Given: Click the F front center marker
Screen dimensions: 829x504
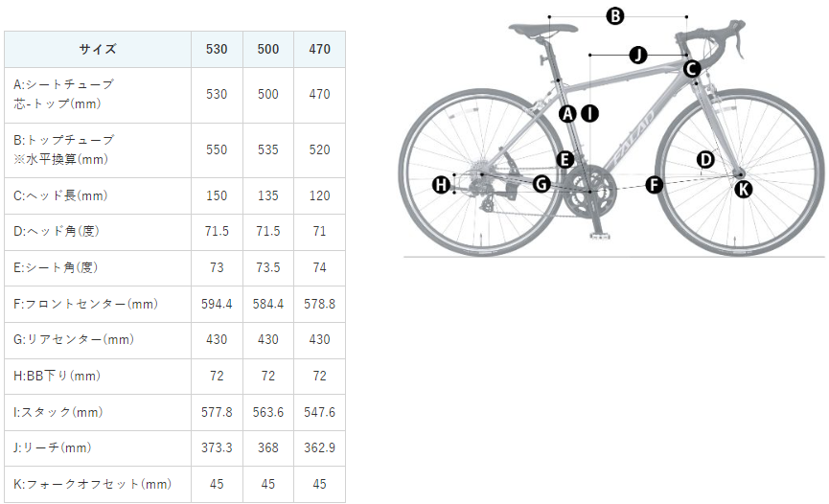Looking at the screenshot, I should click(x=655, y=185).
